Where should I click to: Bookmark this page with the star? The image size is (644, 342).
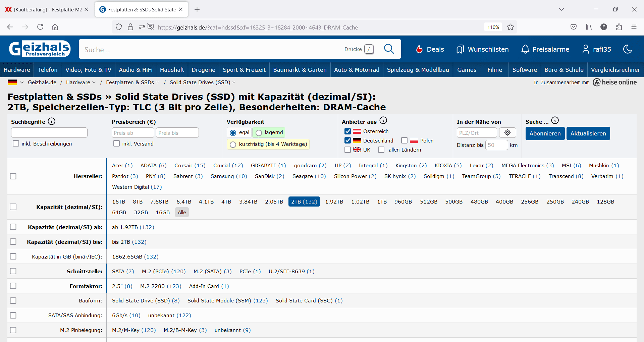tap(511, 27)
